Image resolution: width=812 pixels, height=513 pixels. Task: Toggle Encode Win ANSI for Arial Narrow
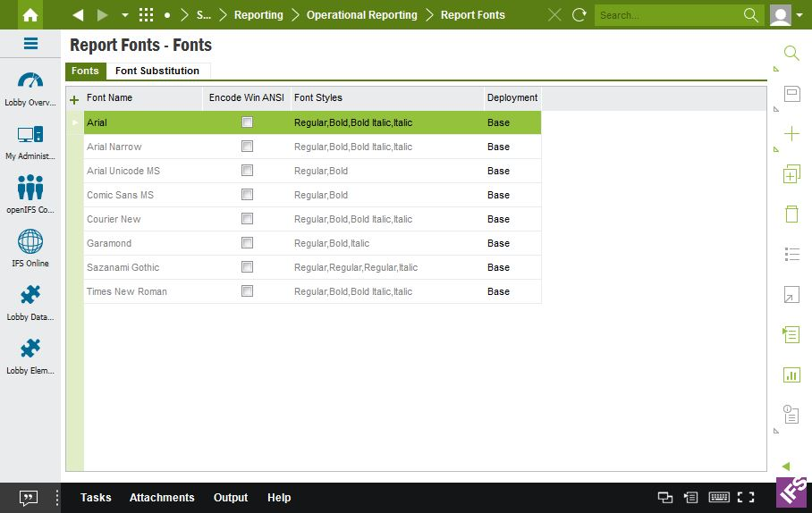(247, 147)
